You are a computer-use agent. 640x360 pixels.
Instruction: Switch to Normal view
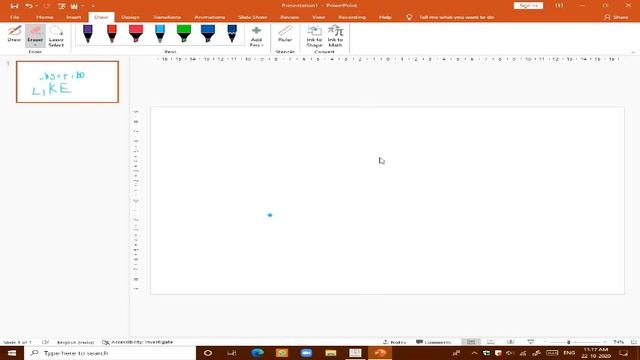pos(471,342)
